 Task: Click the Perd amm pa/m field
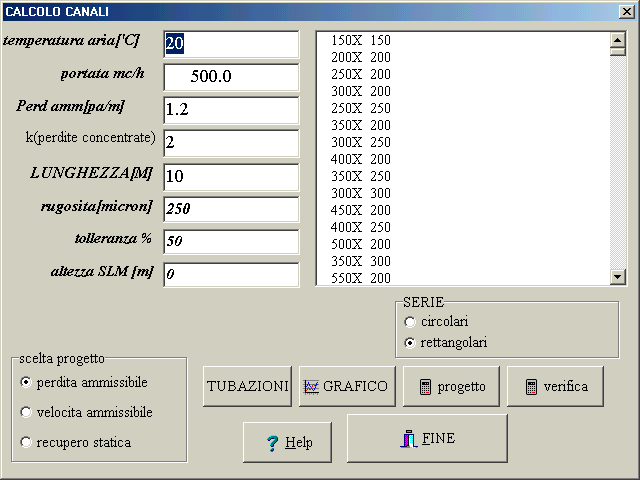click(x=231, y=110)
